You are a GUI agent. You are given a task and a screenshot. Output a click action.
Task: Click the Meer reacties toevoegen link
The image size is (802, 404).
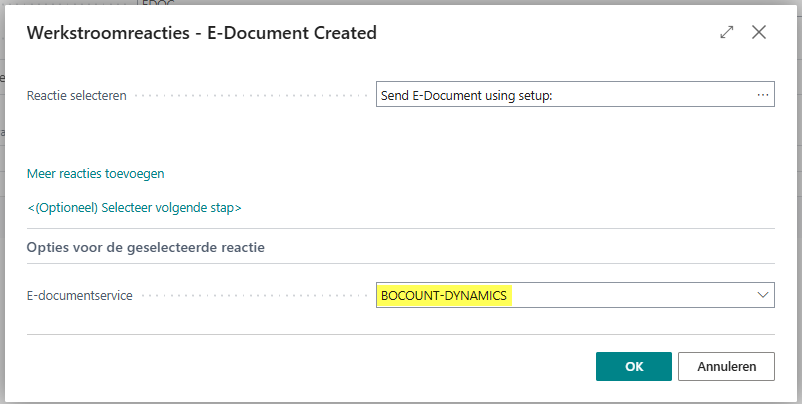(95, 173)
